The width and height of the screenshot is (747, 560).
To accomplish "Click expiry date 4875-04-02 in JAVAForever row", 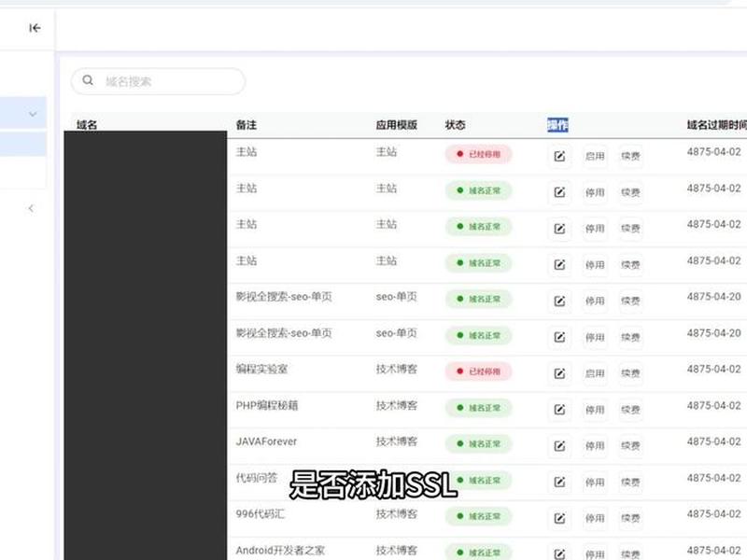I will pos(713,441).
